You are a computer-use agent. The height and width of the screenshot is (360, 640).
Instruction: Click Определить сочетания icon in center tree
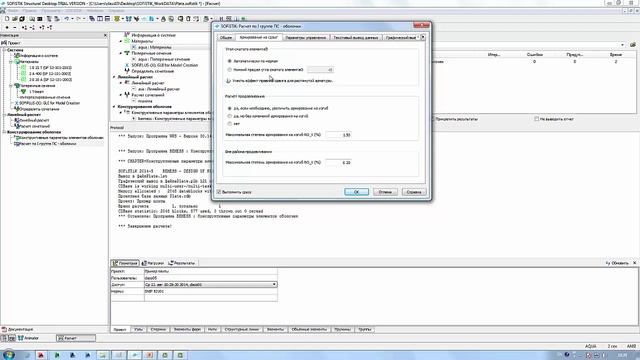127,71
